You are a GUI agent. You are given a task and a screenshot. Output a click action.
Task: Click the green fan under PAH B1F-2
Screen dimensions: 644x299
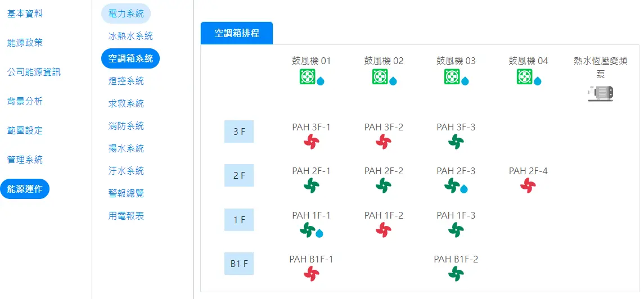click(456, 274)
